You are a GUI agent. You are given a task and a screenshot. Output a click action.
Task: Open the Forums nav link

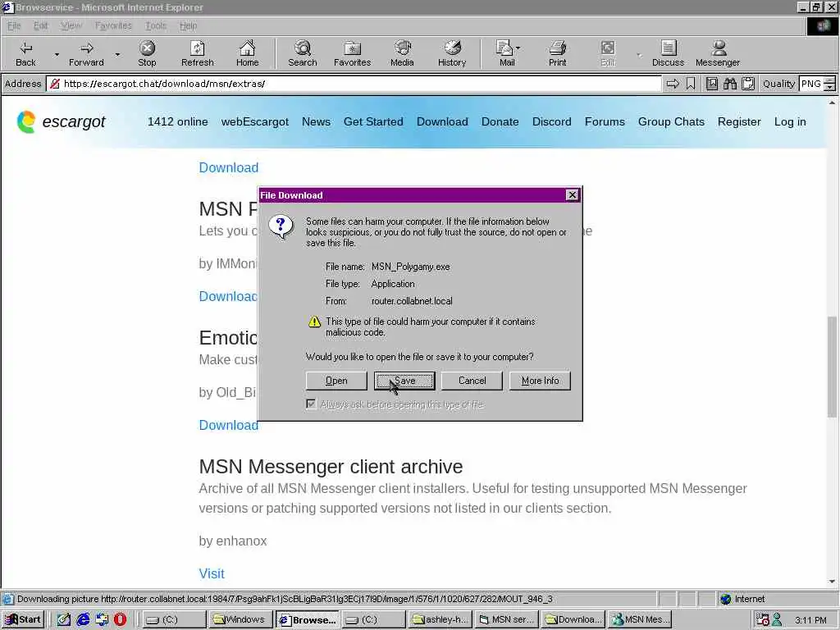605,121
